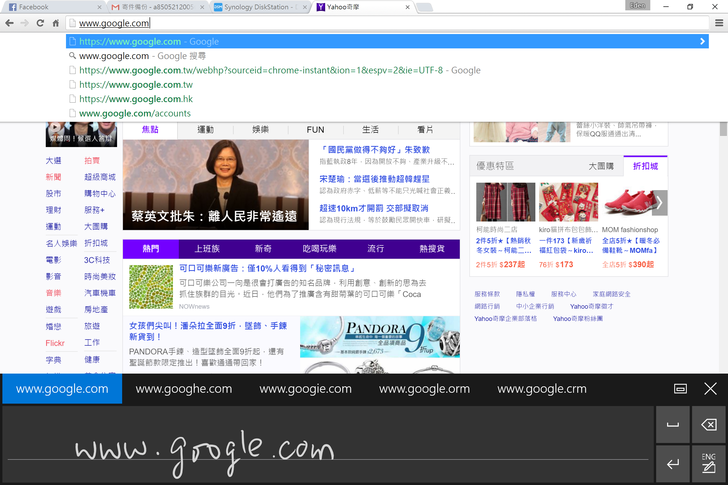The height and width of the screenshot is (485, 728).
Task: Choose handwriting suggestion www.google.orm
Action: [x=424, y=389]
